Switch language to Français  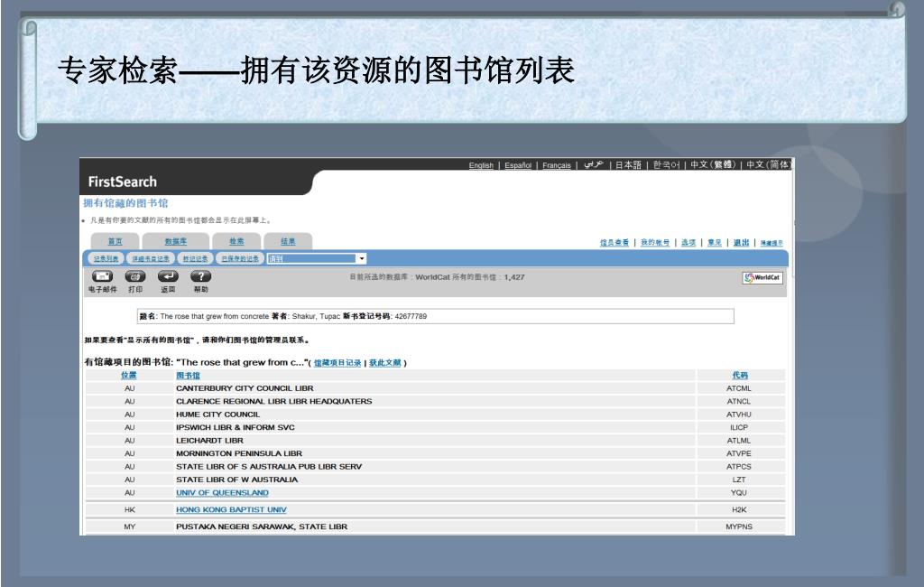pos(556,165)
